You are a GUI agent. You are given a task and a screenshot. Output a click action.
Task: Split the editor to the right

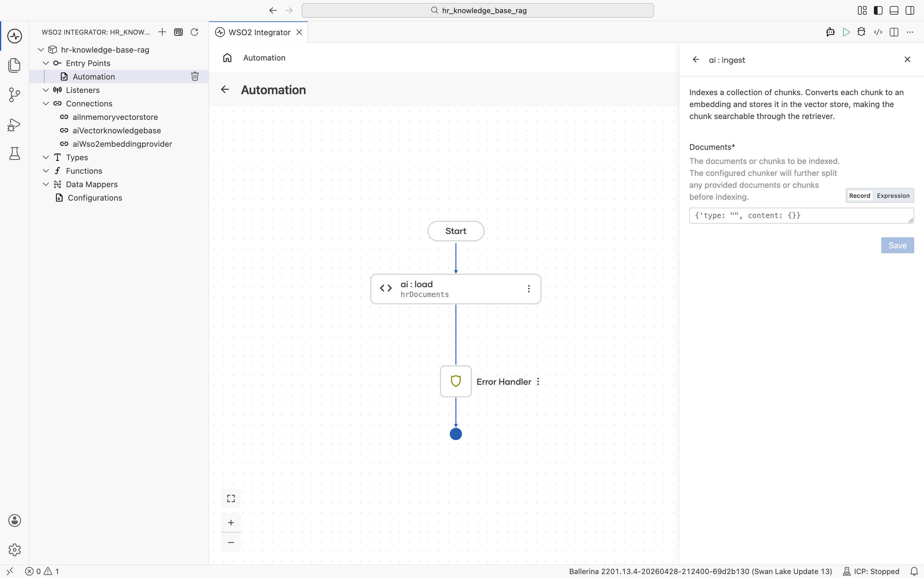(894, 32)
